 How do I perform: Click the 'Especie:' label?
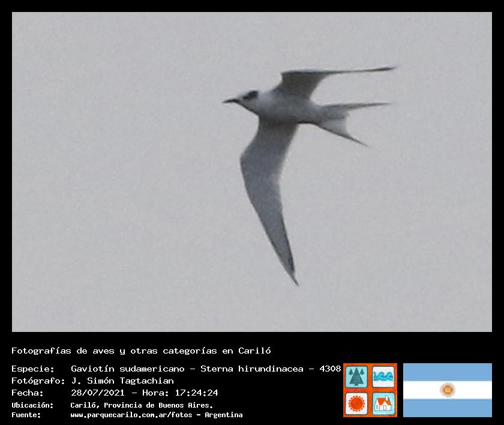[x=32, y=369]
